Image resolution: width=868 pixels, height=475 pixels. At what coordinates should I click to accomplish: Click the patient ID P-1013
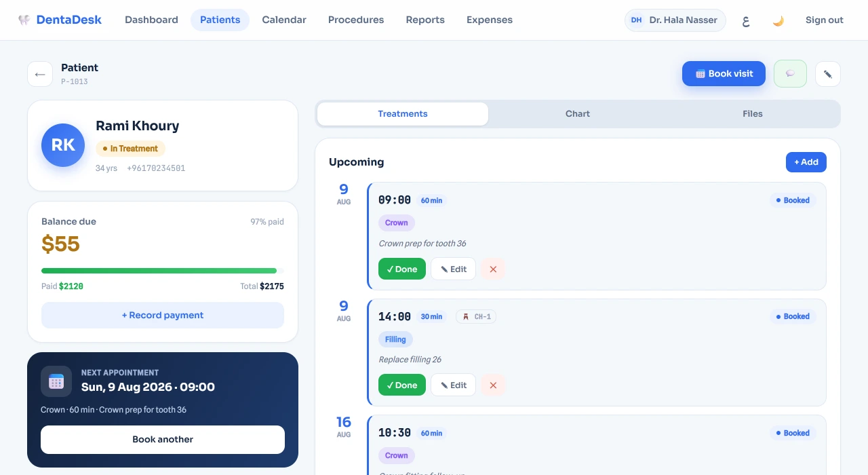(x=75, y=81)
